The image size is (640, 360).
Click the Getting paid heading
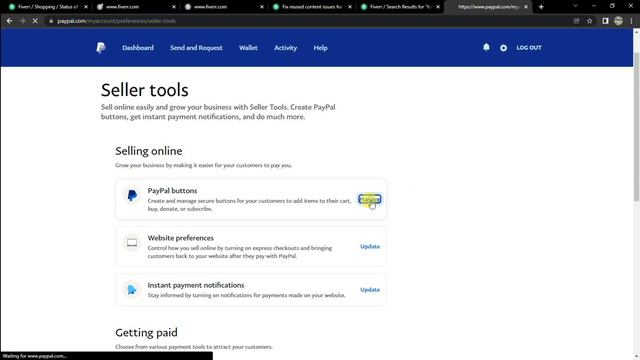click(146, 333)
